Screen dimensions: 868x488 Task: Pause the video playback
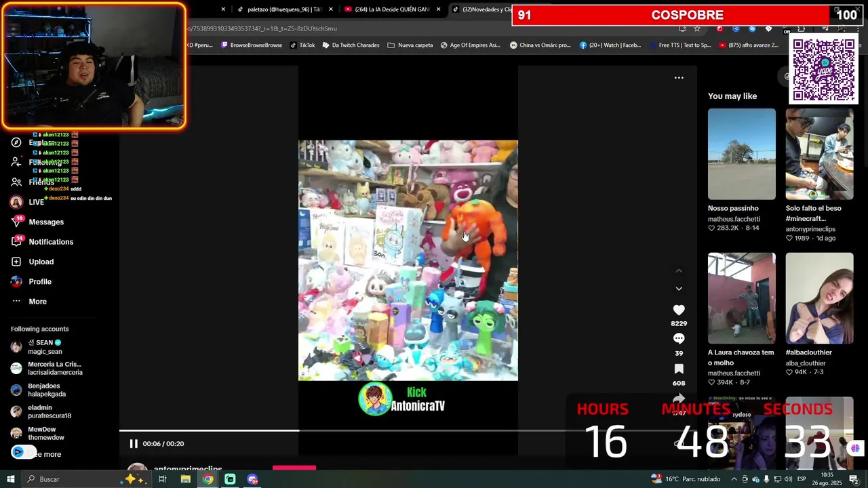tap(134, 444)
